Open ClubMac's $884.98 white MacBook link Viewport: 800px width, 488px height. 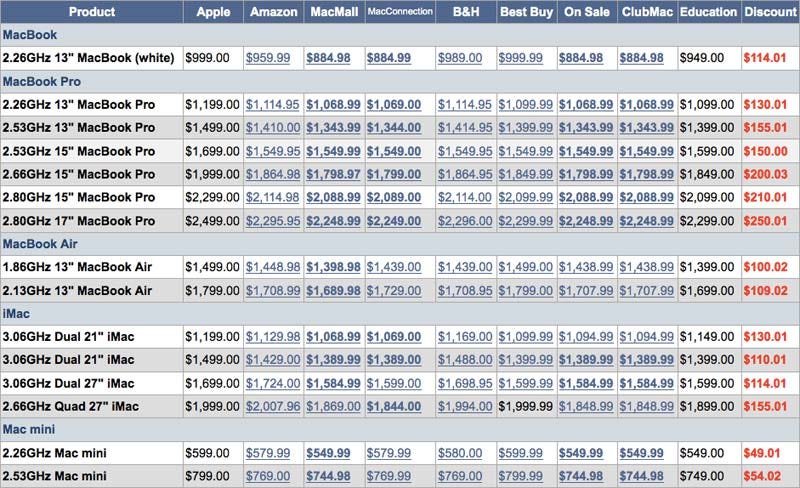(641, 58)
